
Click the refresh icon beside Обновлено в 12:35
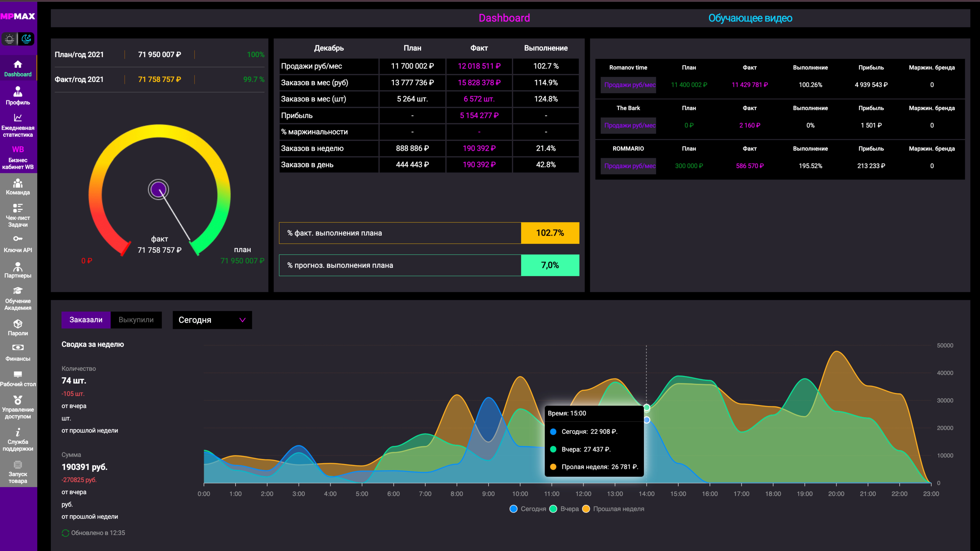point(65,533)
